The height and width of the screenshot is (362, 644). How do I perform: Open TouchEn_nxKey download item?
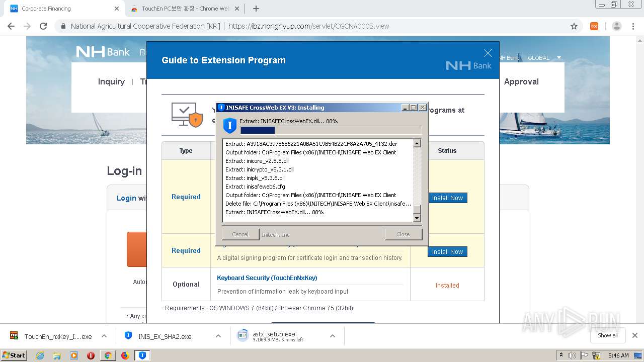[51, 336]
